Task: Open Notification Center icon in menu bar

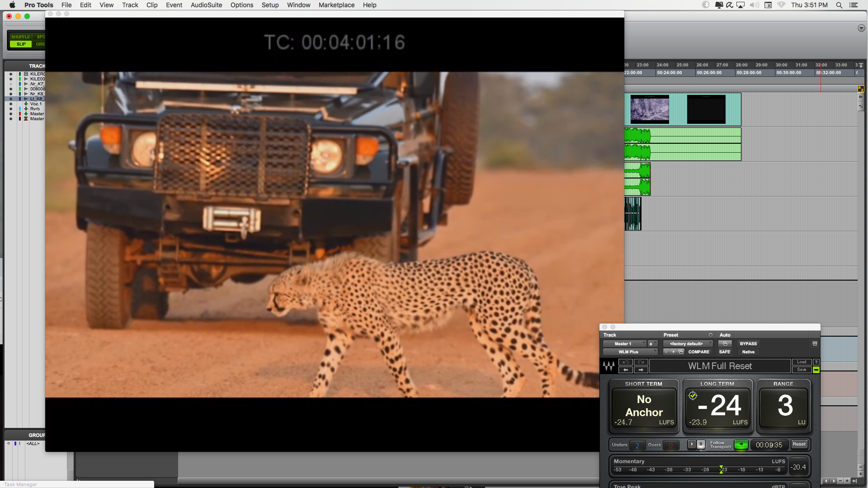Action: [x=854, y=5]
